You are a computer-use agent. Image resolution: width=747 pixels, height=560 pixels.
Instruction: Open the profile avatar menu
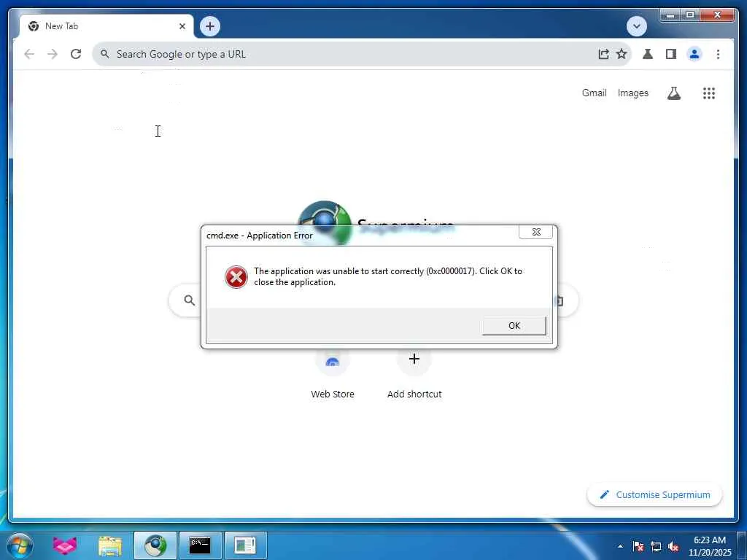[694, 54]
